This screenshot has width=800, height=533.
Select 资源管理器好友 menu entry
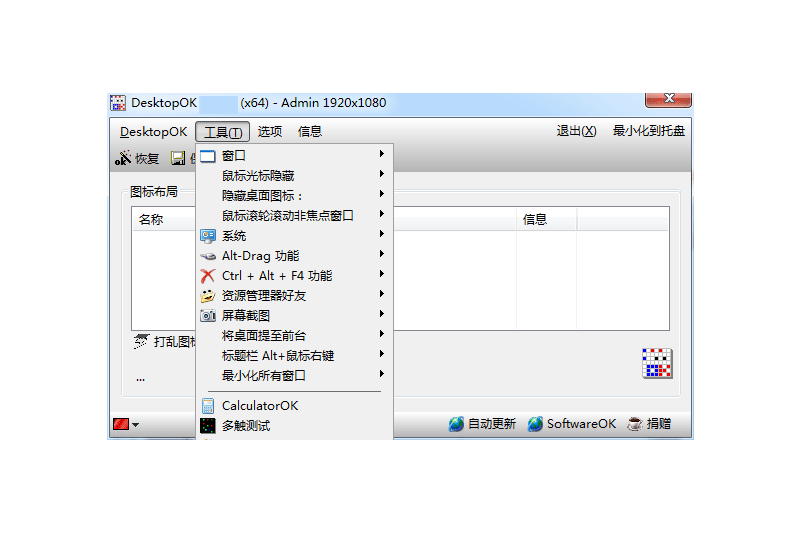(294, 296)
